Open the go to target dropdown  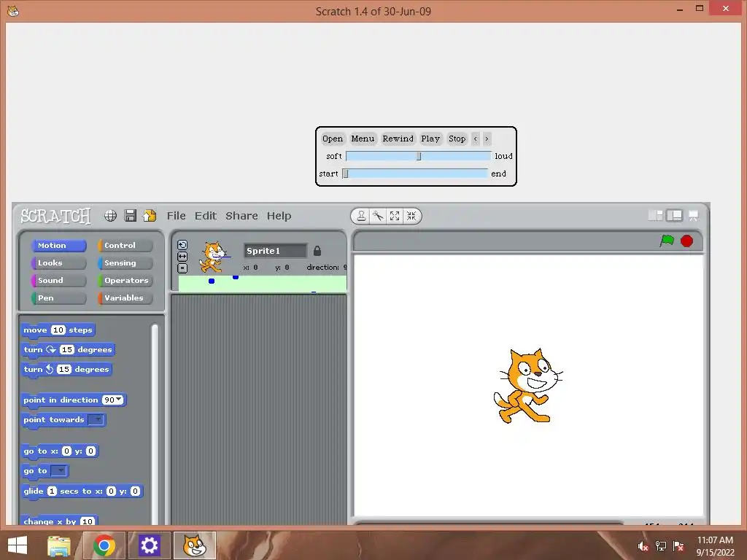58,470
